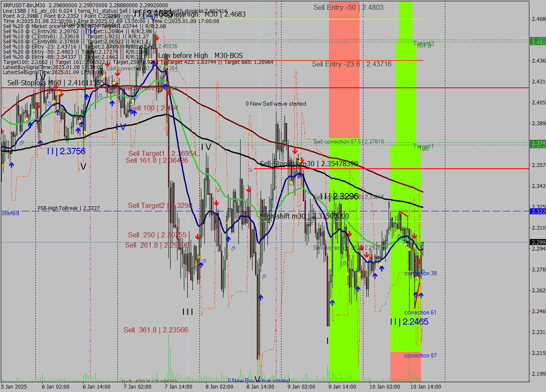This screenshot has width=546, height=392.
Task: Click the 'Sell 361.8 | 2.23566' label
Action: coord(156,330)
